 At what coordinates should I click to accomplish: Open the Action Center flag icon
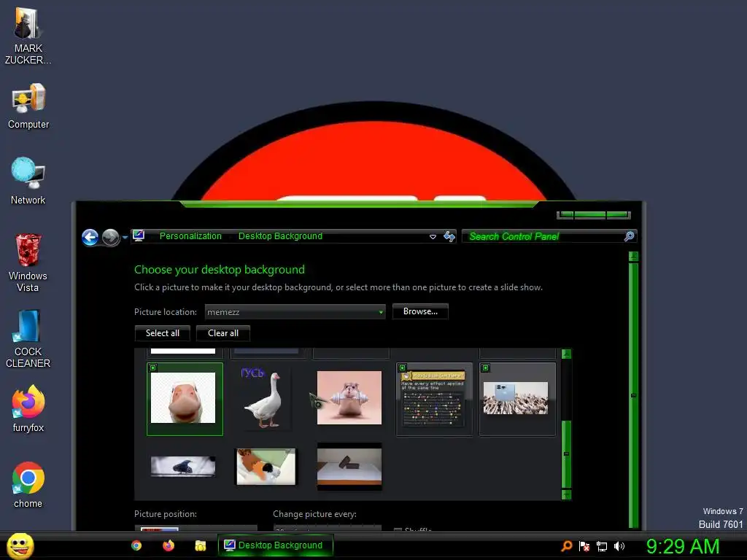[x=584, y=546]
